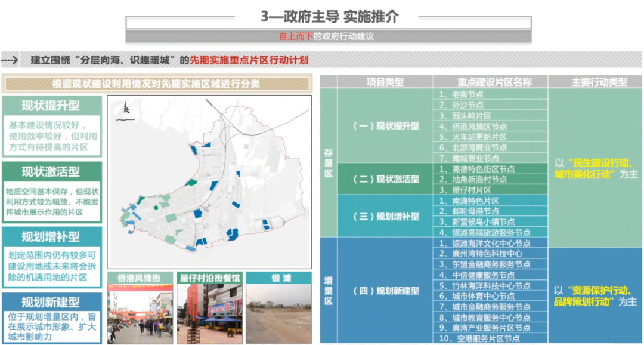
Task: Select the description starting 物质空间基本保存
Action: (52, 202)
